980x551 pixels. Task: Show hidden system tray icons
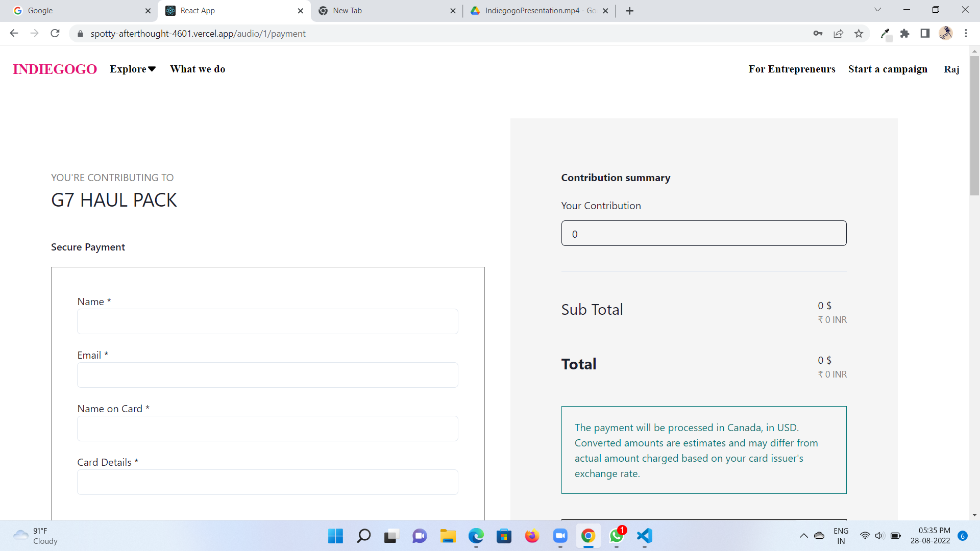[x=803, y=536]
